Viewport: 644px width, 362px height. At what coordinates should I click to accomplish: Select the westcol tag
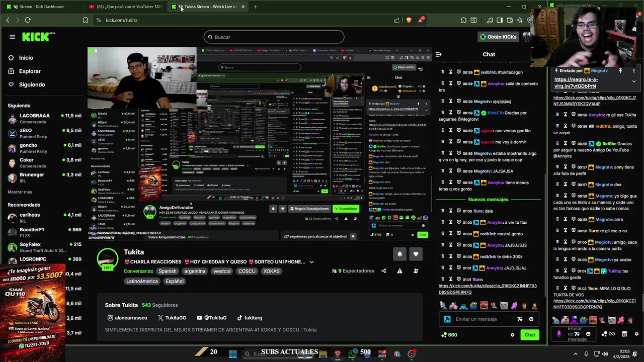coord(222,271)
